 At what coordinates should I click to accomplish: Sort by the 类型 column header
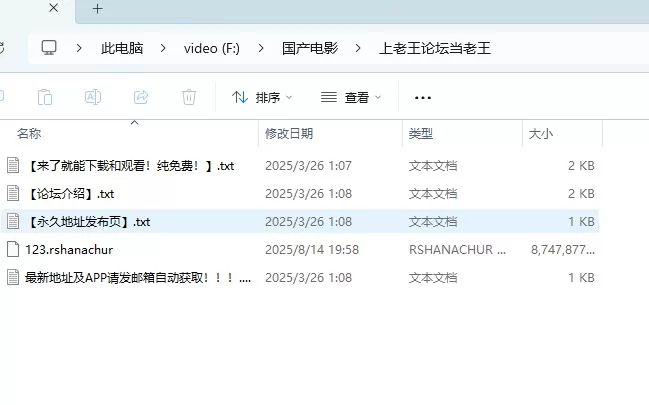pyautogui.click(x=421, y=134)
